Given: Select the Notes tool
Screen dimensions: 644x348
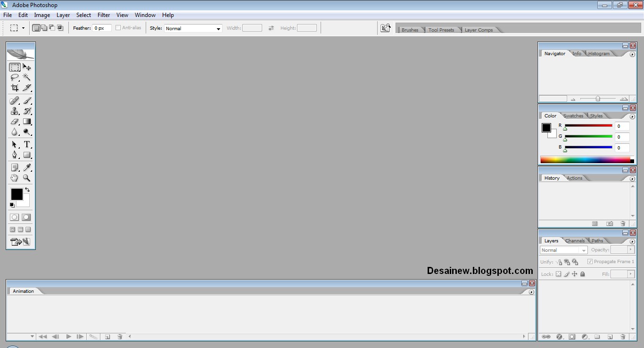Looking at the screenshot, I should click(15, 167).
